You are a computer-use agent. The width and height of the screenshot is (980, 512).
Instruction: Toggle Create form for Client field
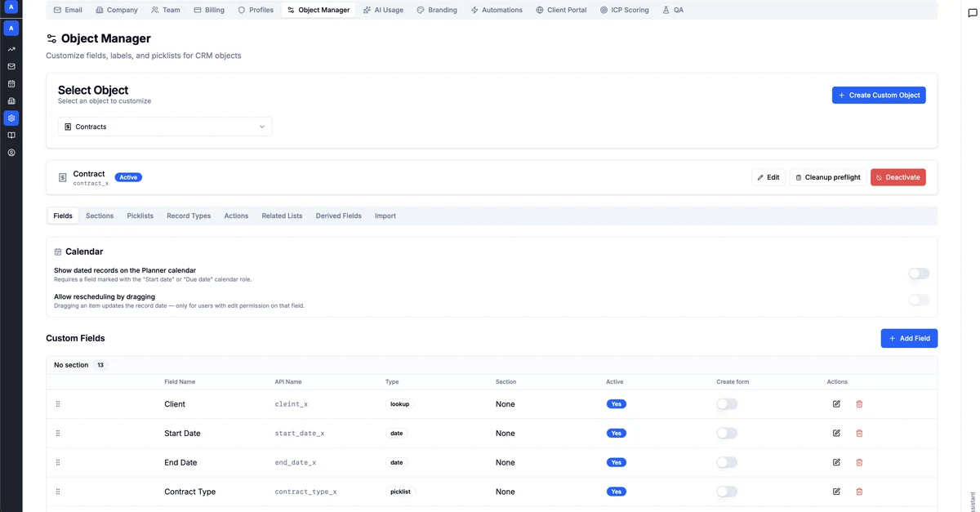[x=727, y=404]
